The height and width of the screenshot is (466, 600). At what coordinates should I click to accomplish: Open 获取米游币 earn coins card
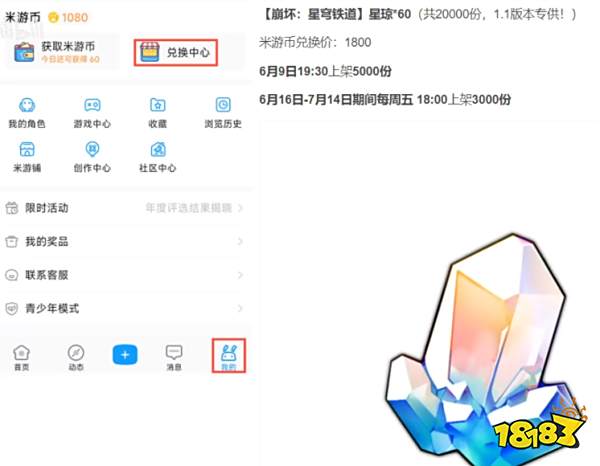[x=61, y=52]
